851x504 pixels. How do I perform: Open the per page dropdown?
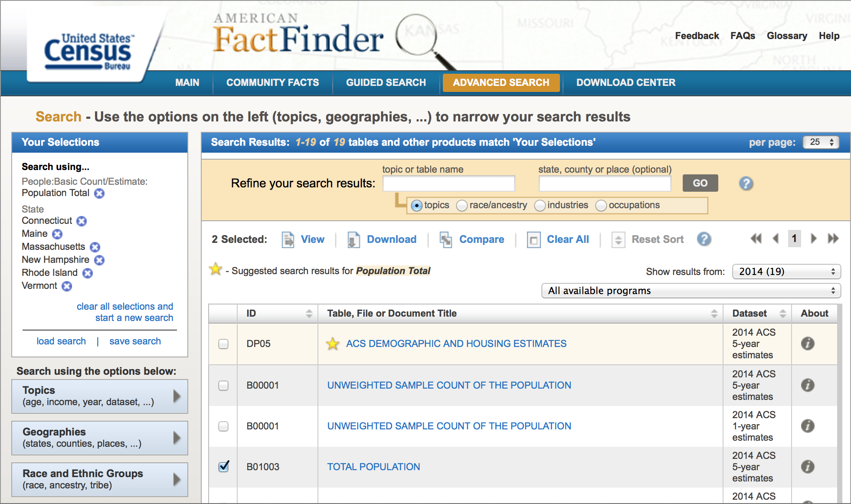pyautogui.click(x=821, y=142)
